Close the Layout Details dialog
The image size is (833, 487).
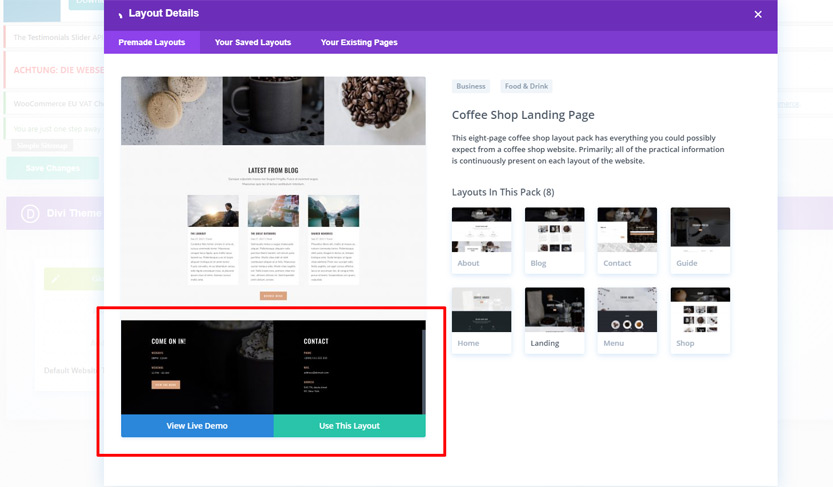tap(758, 14)
